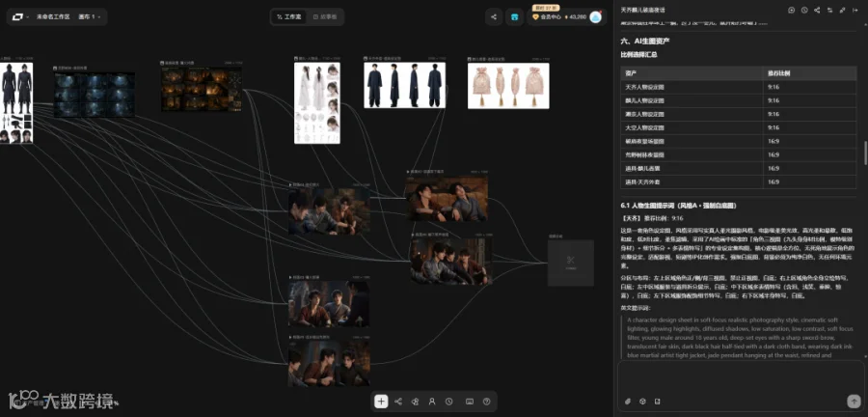Select the pink pouch prop design thumbnail

click(x=508, y=85)
